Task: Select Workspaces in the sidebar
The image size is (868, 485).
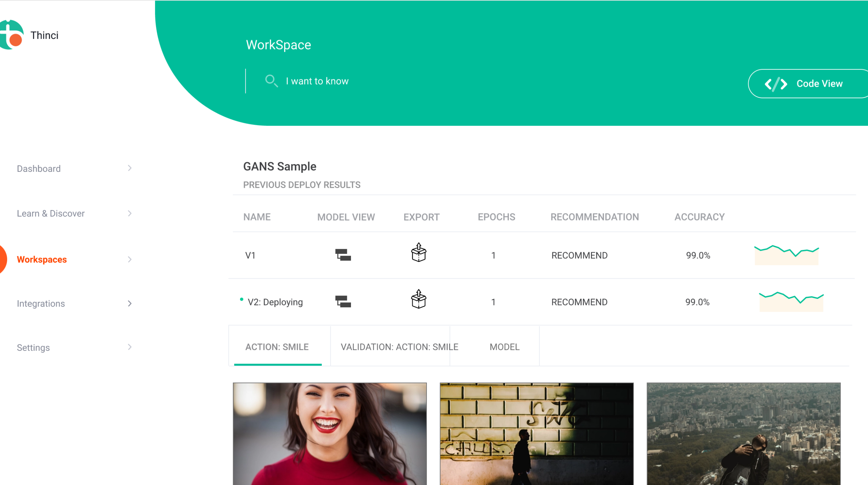Action: [x=42, y=260]
